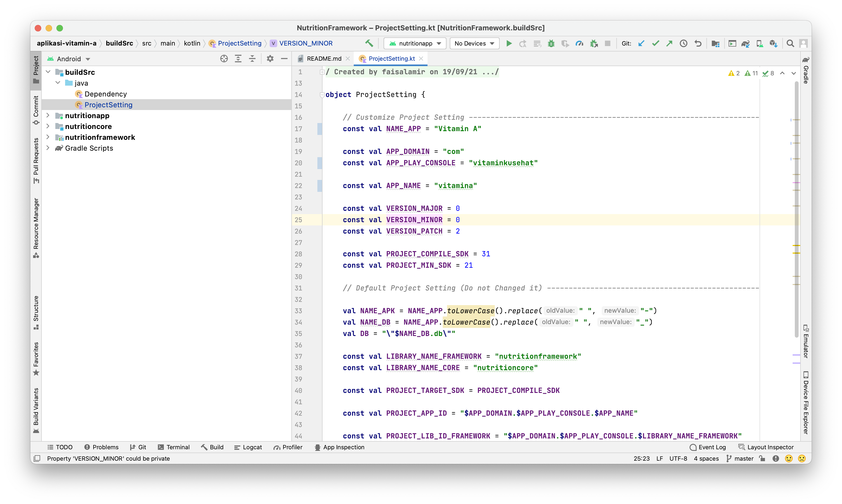Click the Run app play button
This screenshot has width=842, height=504.
point(509,43)
